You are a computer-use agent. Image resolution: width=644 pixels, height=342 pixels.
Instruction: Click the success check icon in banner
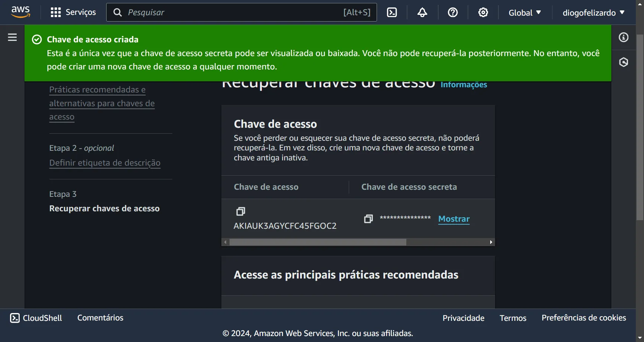coord(37,39)
